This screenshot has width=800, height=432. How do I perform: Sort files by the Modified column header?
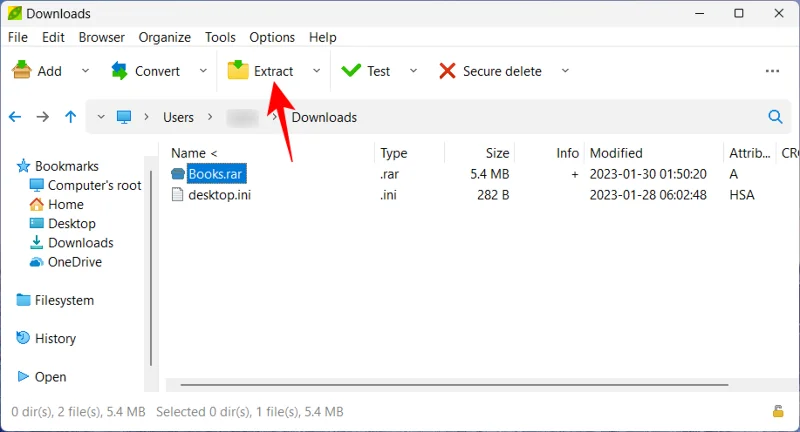[x=616, y=153]
